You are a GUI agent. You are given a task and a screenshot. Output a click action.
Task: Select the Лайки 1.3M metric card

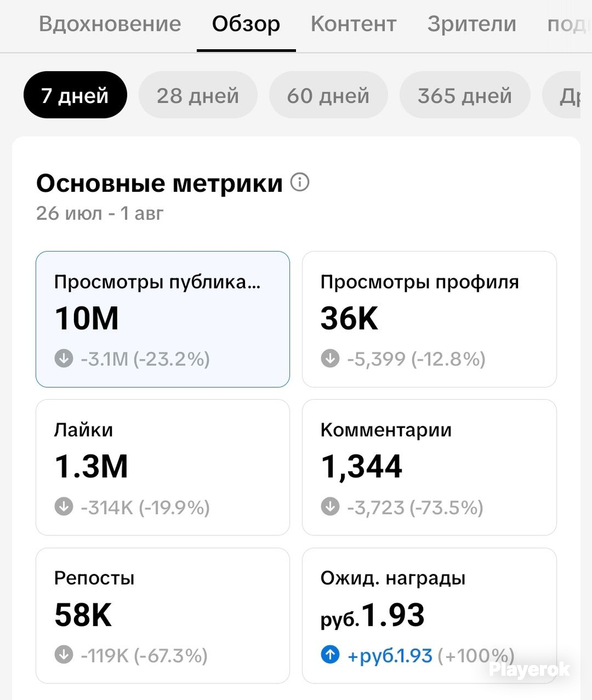click(x=163, y=467)
